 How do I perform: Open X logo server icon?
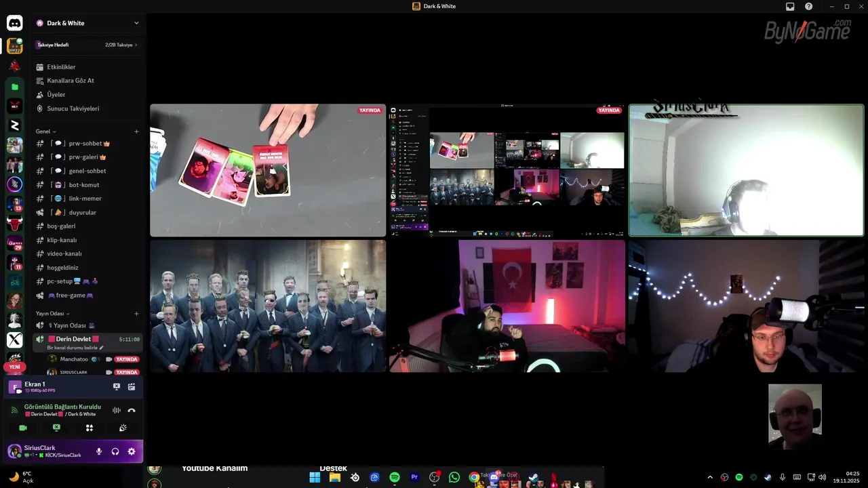click(14, 340)
